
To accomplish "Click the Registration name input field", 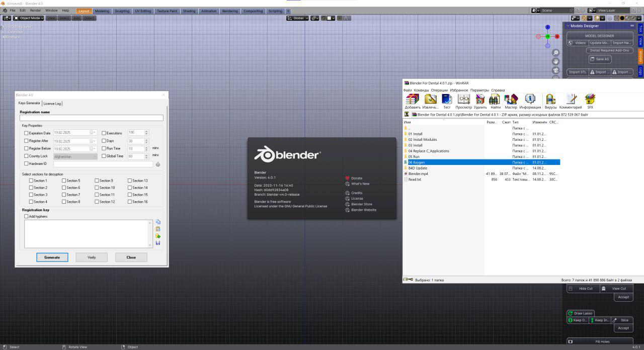I will 92,118.
